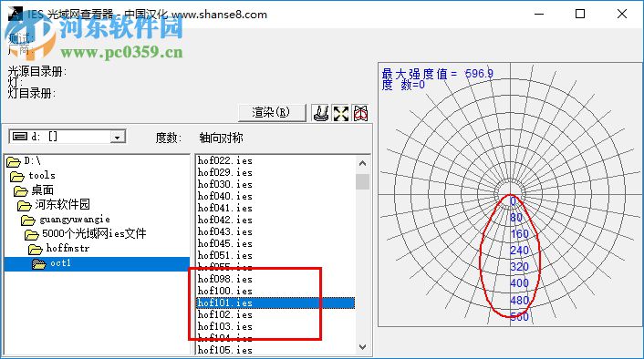644x359 pixels.
Task: Select file hof103.ies
Action: coord(225,326)
